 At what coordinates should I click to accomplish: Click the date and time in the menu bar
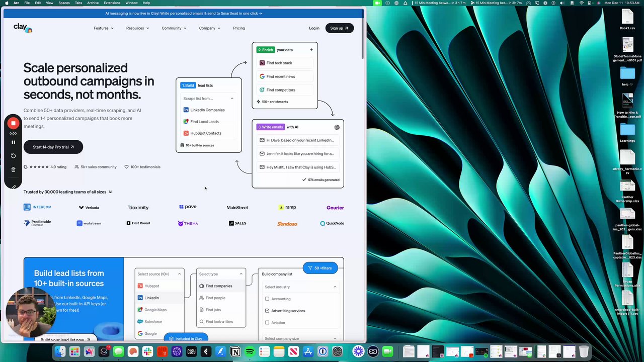[621, 3]
